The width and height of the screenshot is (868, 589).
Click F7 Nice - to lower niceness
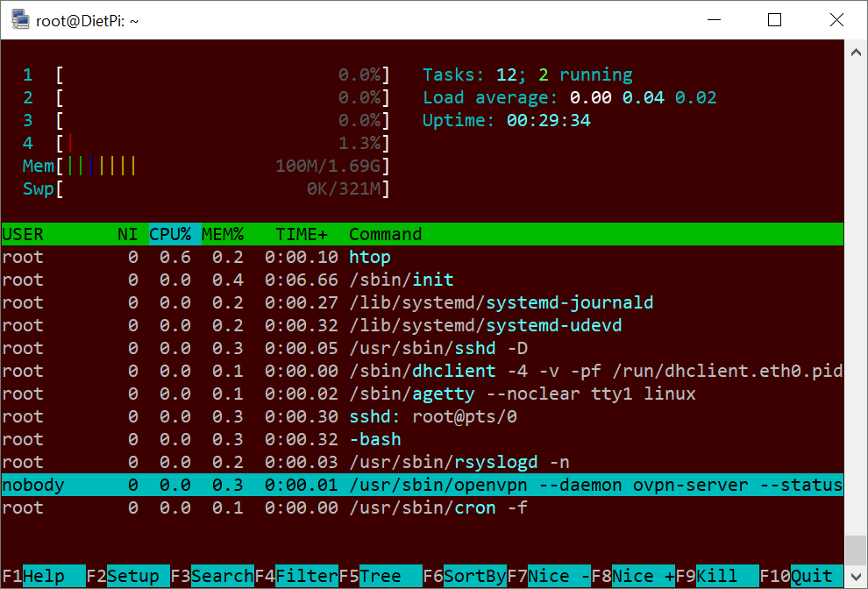tap(549, 576)
